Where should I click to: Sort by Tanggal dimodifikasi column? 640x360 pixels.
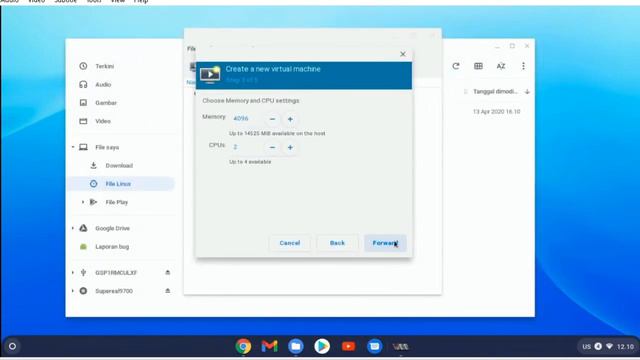coord(495,91)
